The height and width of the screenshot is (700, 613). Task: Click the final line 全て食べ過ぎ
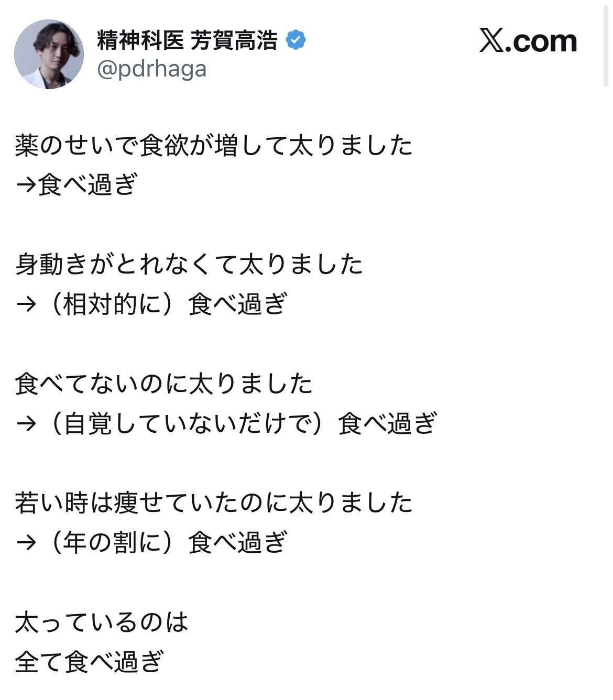point(90,661)
